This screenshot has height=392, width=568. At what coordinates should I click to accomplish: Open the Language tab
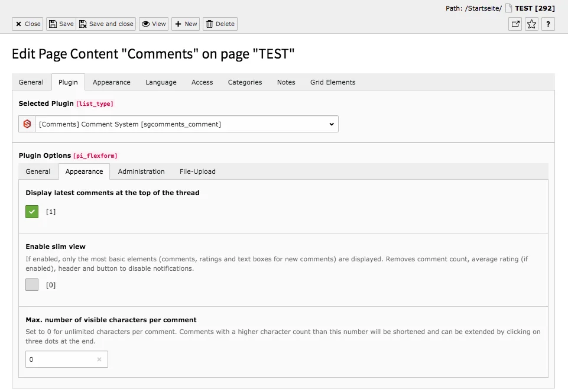(x=160, y=82)
